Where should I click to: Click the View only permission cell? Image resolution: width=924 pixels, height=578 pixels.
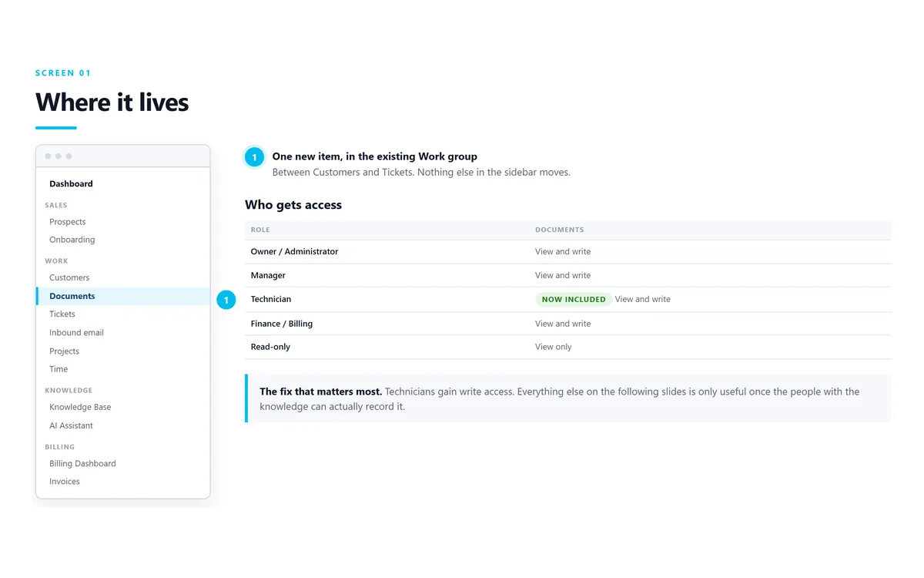[x=554, y=347]
